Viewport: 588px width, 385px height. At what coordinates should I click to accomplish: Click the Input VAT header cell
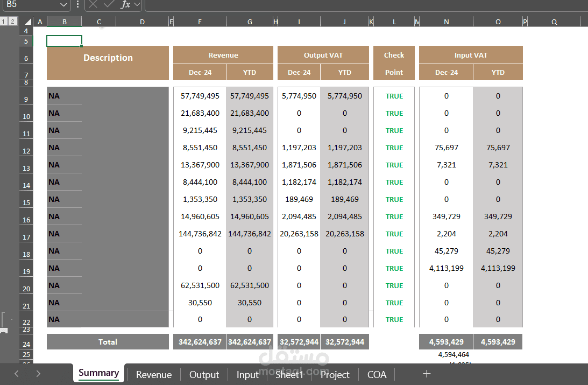pos(471,55)
